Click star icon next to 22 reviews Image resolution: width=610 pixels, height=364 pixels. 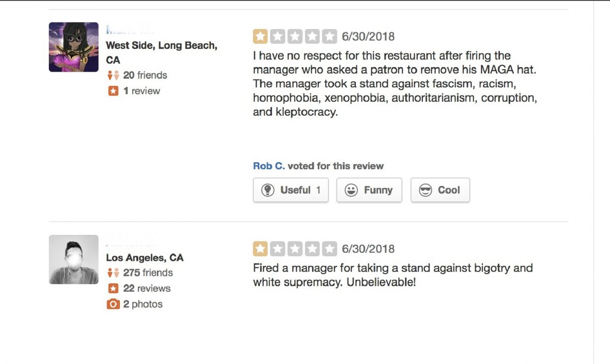click(x=113, y=289)
